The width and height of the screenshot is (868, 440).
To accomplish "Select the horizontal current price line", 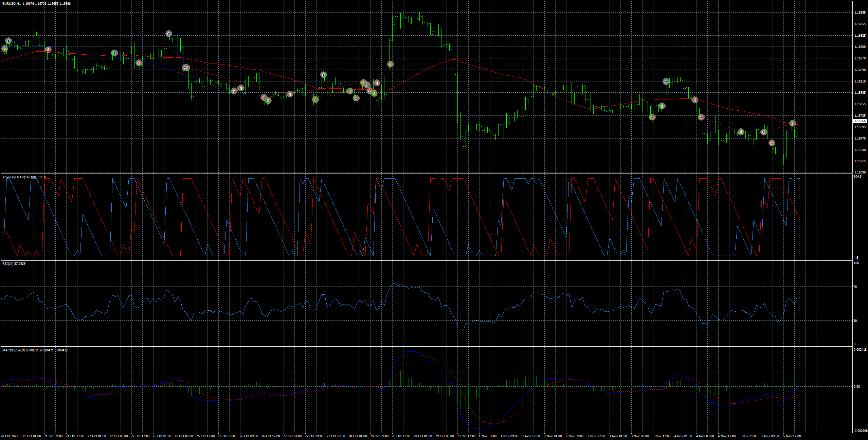I will coord(427,121).
